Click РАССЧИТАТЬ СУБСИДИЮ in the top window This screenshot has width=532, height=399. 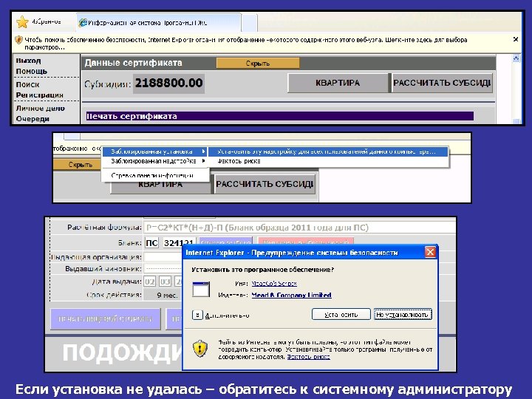tap(442, 83)
